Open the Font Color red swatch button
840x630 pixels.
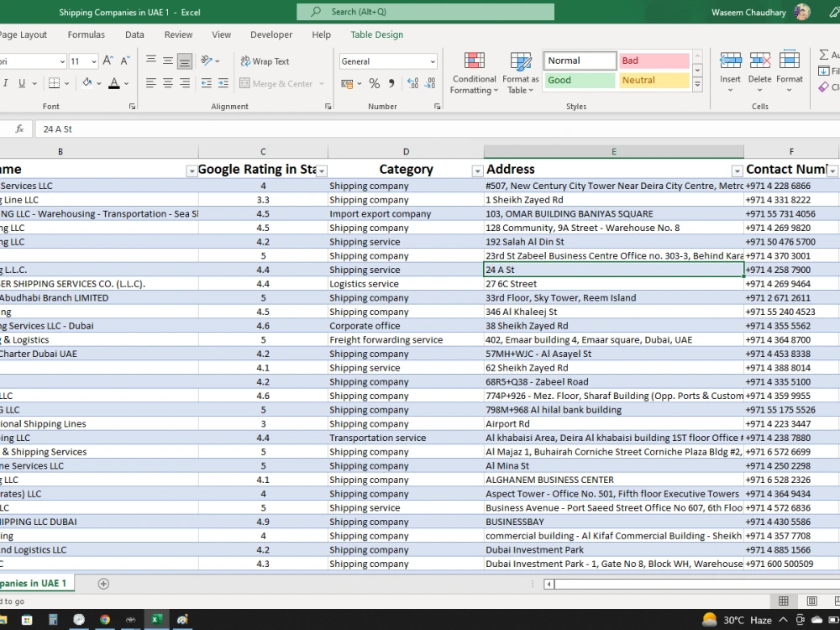[x=113, y=83]
